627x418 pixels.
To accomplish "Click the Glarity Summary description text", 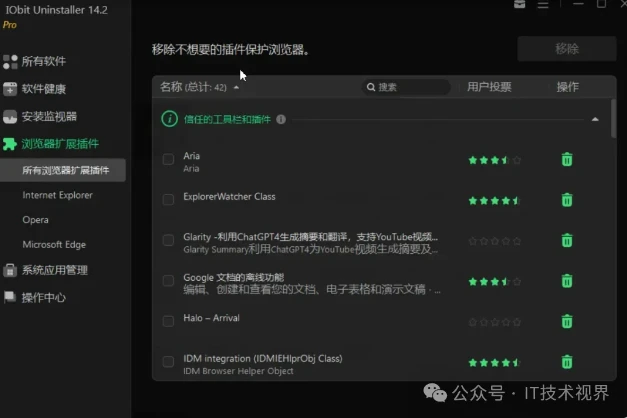I will [x=310, y=249].
